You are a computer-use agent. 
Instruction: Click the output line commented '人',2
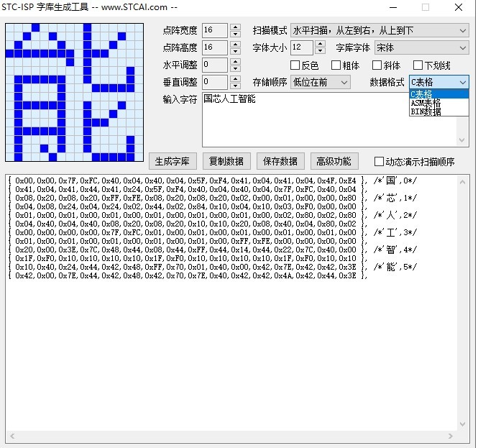pyautogui.click(x=213, y=215)
